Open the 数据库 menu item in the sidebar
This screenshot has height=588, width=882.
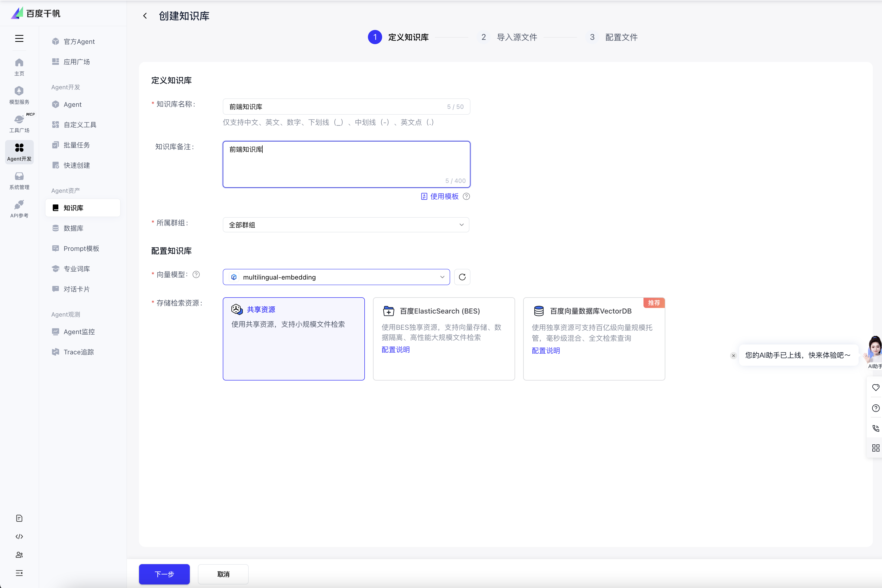(x=74, y=228)
